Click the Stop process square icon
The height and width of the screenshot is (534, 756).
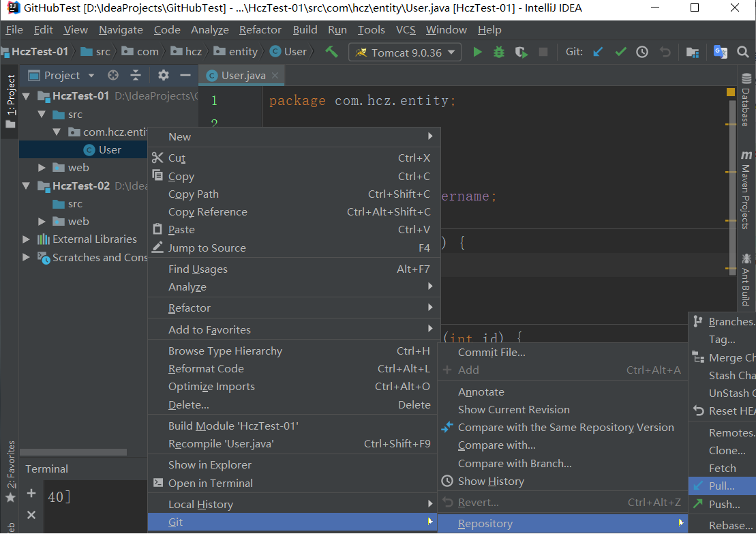coord(543,52)
